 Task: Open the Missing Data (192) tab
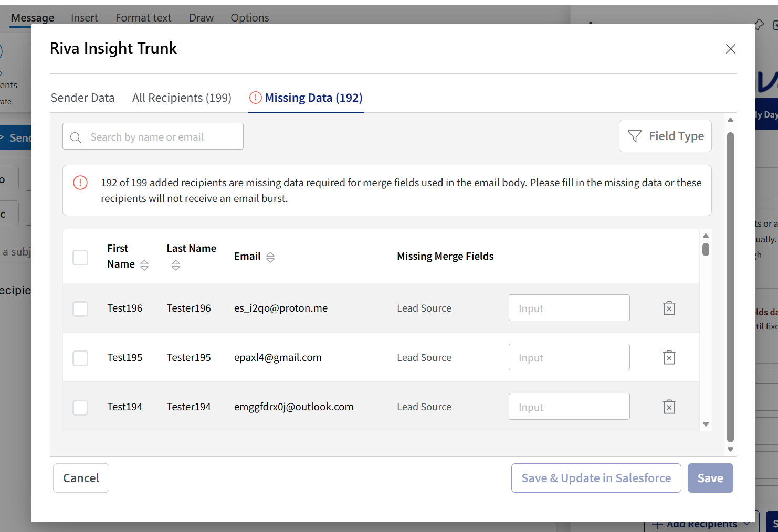(x=306, y=98)
